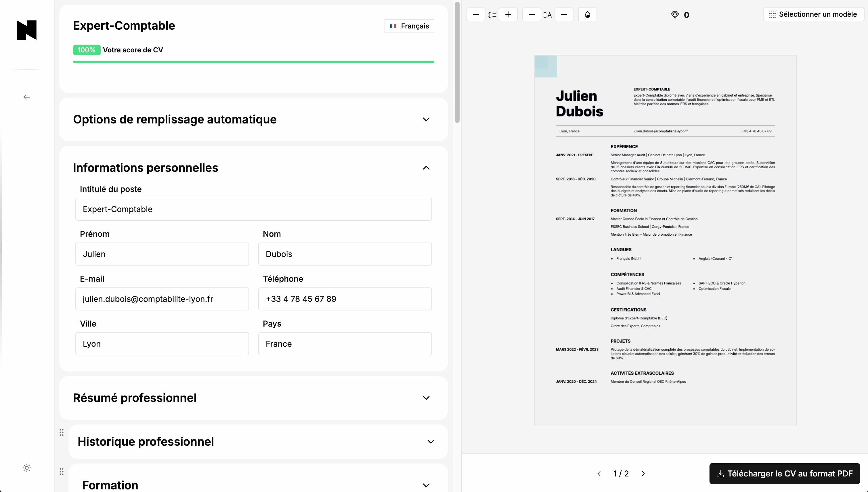The width and height of the screenshot is (868, 492).
Task: Go to previous CV preview page
Action: [599, 473]
